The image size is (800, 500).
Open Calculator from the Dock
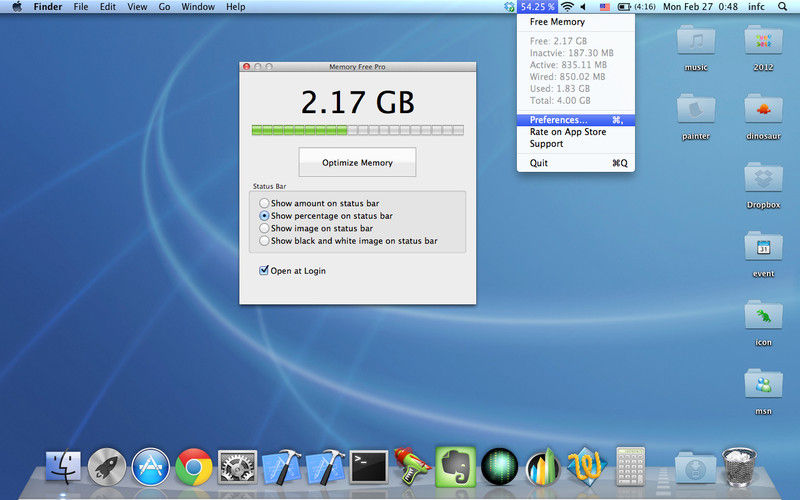click(x=631, y=466)
